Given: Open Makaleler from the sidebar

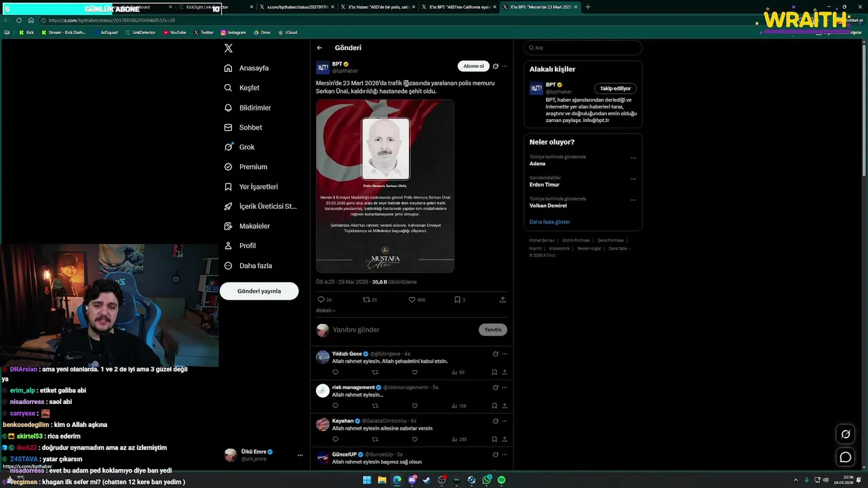Looking at the screenshot, I should coord(247,226).
